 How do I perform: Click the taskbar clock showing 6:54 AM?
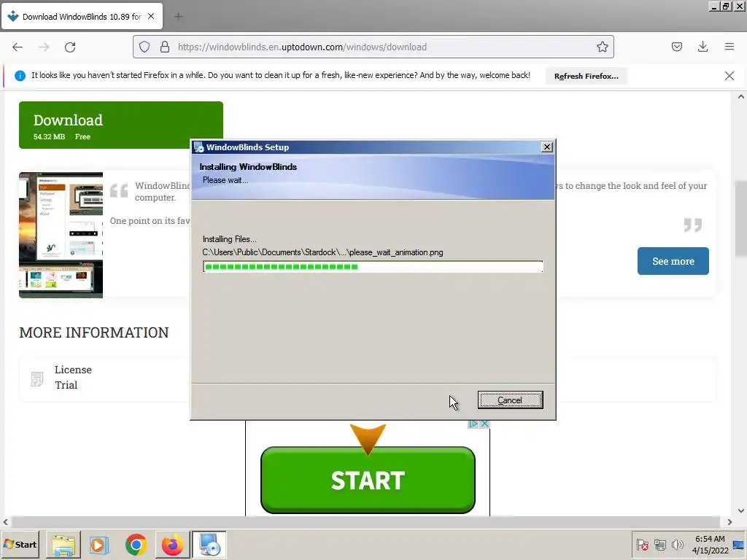point(710,545)
